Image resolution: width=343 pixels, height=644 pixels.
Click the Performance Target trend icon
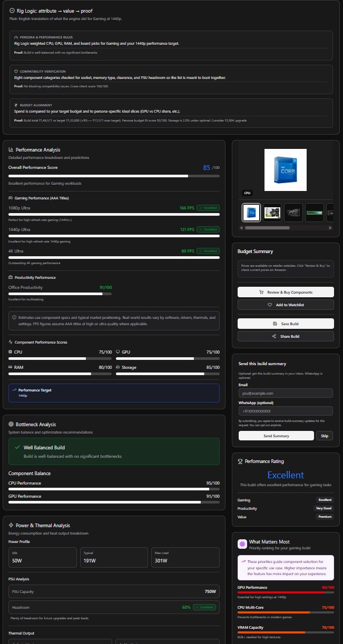pos(15,390)
